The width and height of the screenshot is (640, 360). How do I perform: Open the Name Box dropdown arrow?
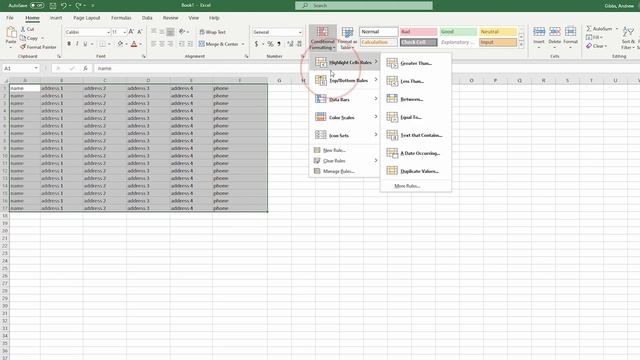[36, 68]
